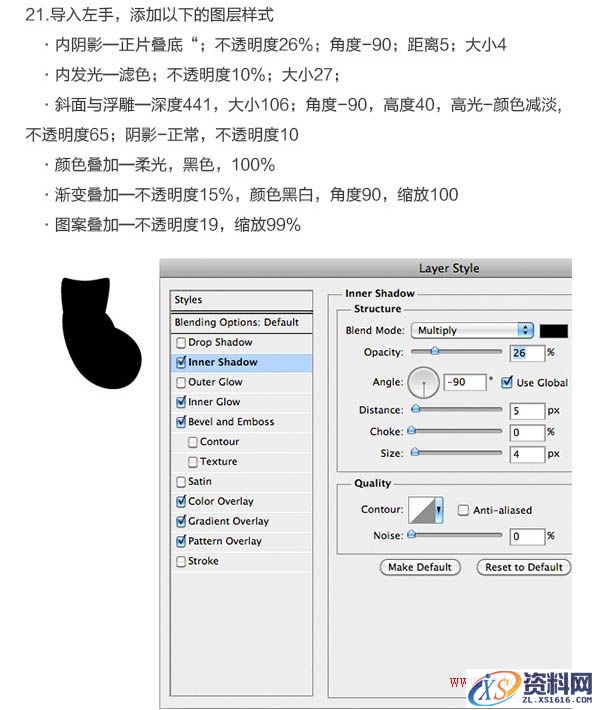The height and width of the screenshot is (710, 600).
Task: Uncheck the Inner Shadow checkbox
Action: [x=181, y=362]
